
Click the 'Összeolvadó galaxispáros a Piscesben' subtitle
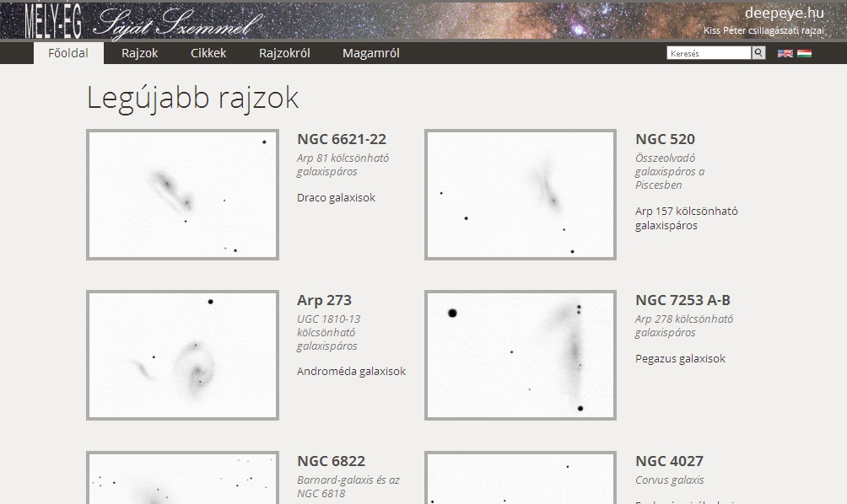click(670, 172)
